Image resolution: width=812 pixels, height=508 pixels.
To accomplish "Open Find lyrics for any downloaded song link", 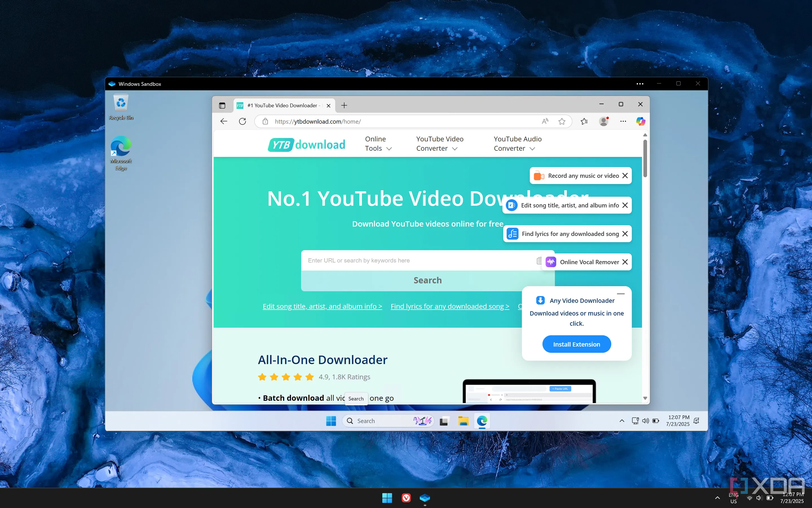I will pyautogui.click(x=450, y=306).
